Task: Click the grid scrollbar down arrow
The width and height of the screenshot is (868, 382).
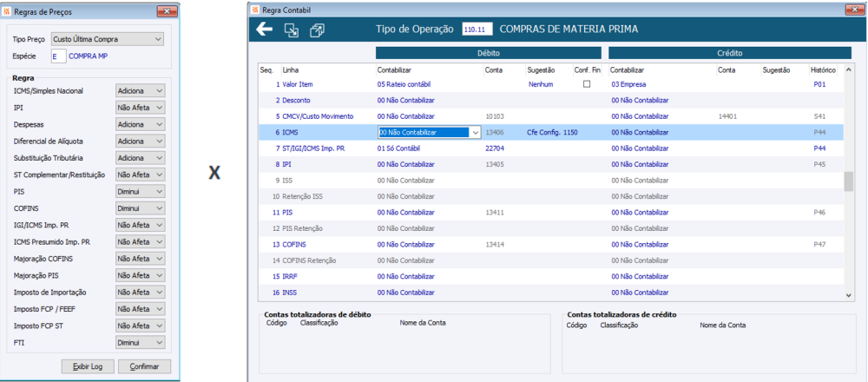Action: [847, 296]
